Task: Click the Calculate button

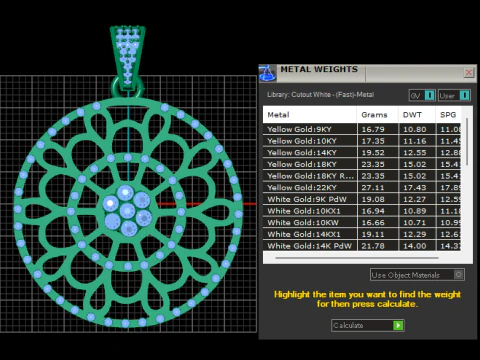Action: [368, 325]
